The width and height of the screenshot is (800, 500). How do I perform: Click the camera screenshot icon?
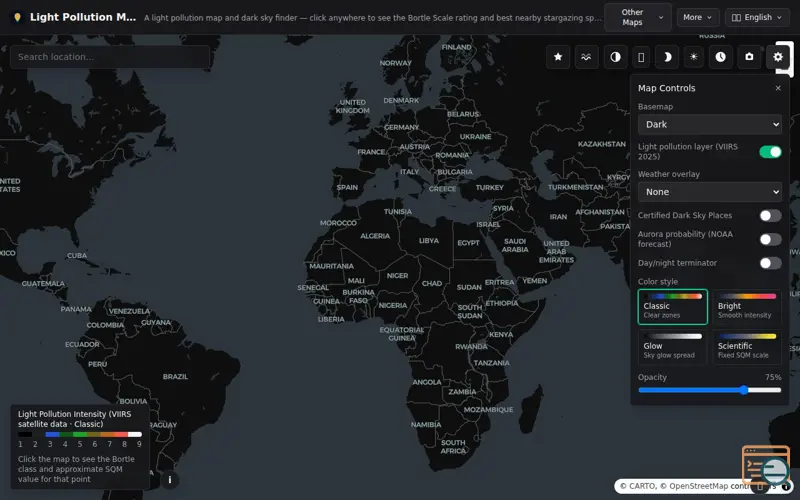[748, 57]
